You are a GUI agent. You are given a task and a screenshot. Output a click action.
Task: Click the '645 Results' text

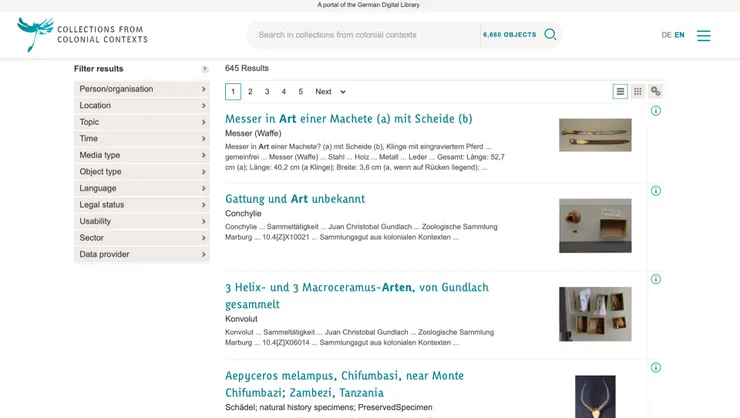click(247, 68)
